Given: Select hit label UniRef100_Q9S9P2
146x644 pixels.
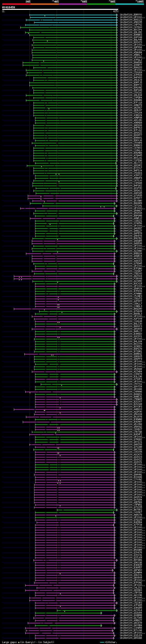Looking at the screenshot, I should tap(131, 165).
